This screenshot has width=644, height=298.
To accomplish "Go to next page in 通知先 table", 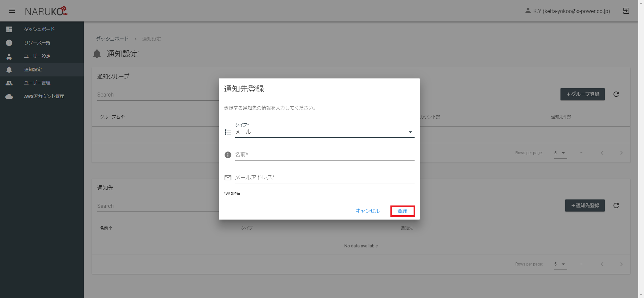I will tap(621, 264).
